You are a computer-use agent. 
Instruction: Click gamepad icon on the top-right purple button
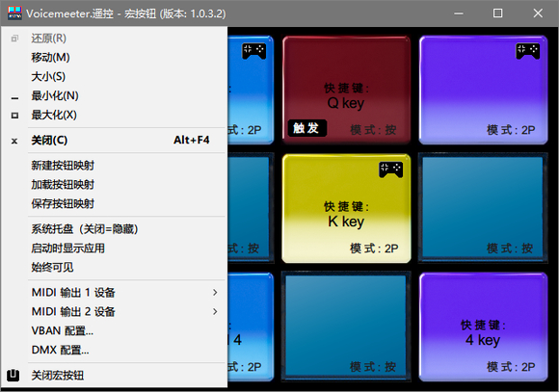[x=528, y=51]
